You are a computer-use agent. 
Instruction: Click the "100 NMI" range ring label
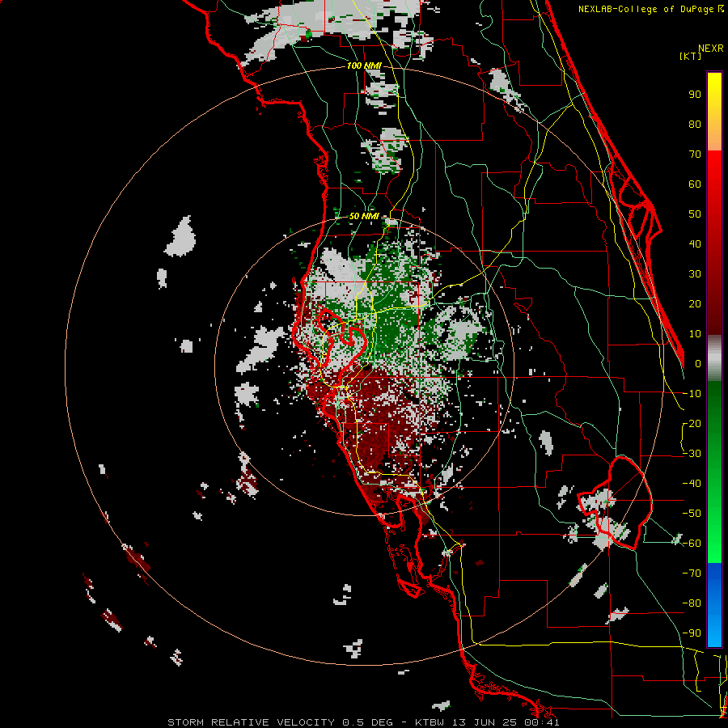click(364, 66)
